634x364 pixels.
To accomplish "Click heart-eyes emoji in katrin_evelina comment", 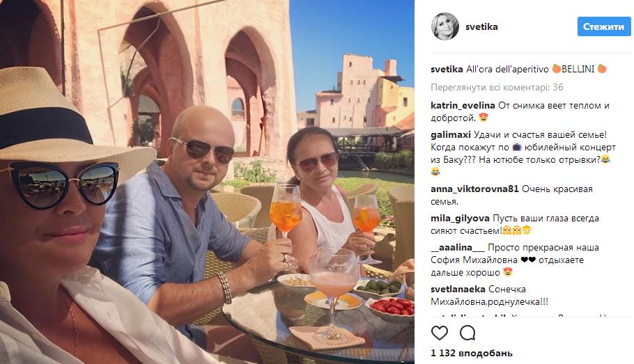I will point(484,118).
